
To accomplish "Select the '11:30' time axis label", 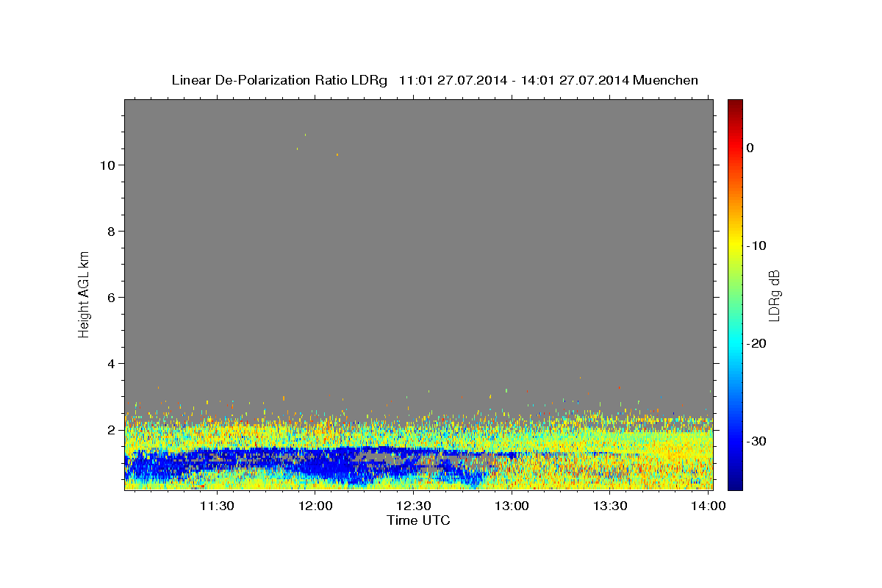I will pos(218,506).
